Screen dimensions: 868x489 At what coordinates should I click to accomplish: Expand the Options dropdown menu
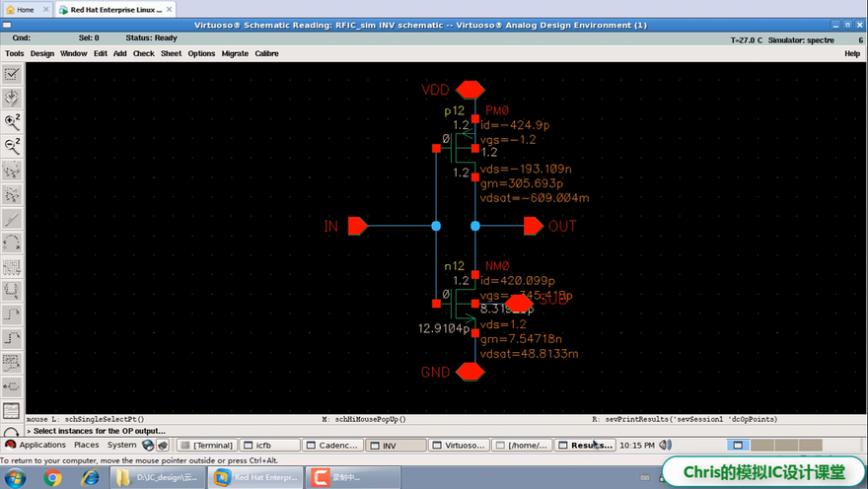point(201,53)
